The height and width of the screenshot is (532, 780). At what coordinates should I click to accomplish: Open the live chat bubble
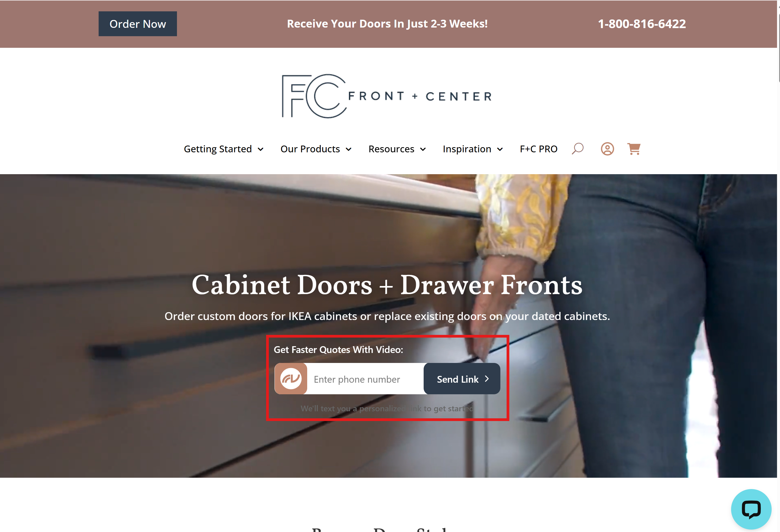coord(751,509)
